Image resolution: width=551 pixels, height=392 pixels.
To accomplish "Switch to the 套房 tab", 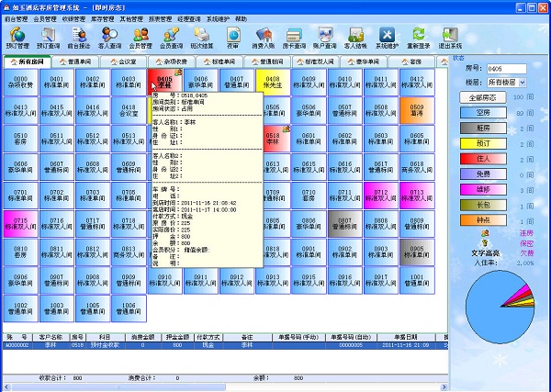I will (x=411, y=62).
